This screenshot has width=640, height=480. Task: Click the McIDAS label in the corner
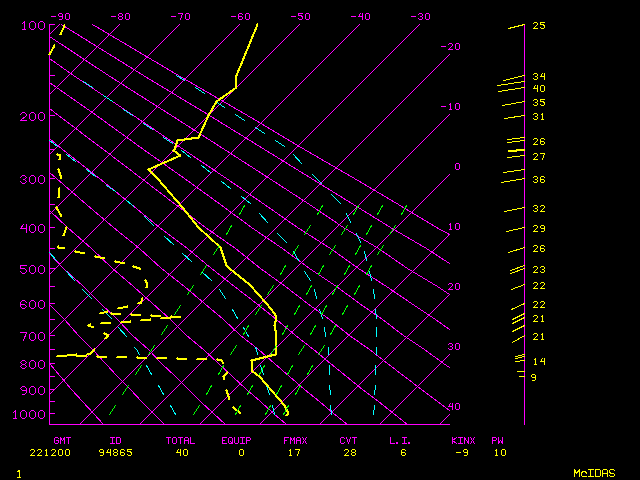tap(593, 473)
